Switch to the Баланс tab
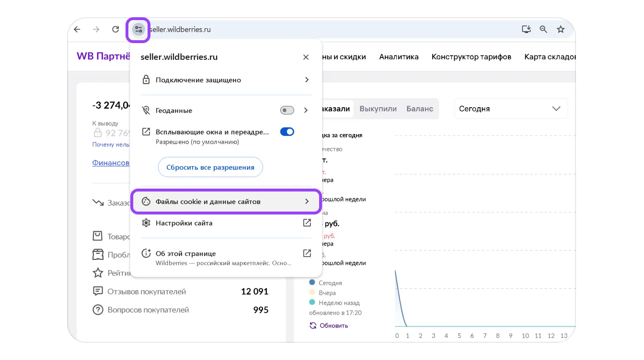 coord(420,109)
